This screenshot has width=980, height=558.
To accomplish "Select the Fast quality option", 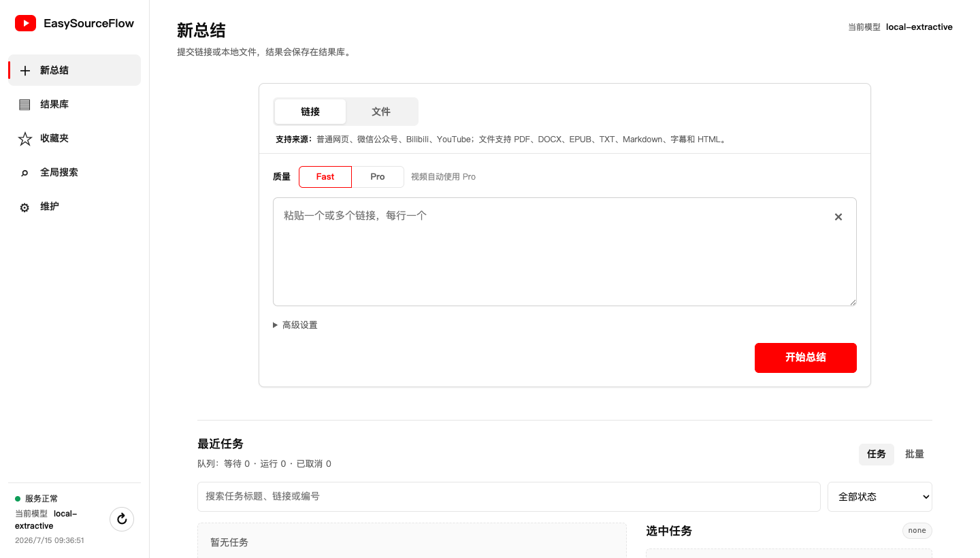I will [x=325, y=177].
